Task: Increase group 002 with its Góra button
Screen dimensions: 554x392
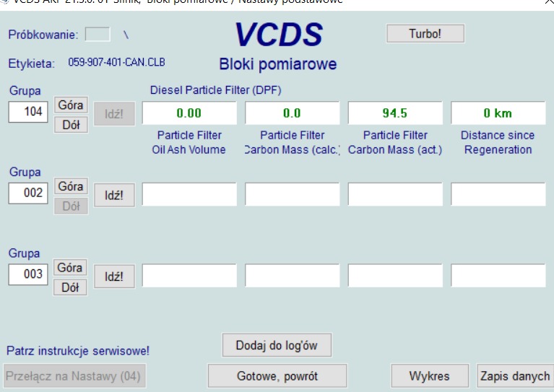Action: point(71,186)
